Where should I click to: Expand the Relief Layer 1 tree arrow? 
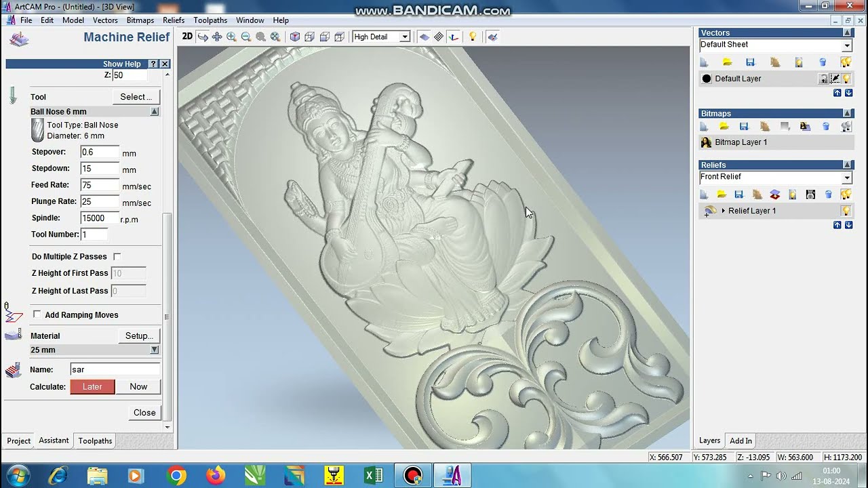coord(723,211)
